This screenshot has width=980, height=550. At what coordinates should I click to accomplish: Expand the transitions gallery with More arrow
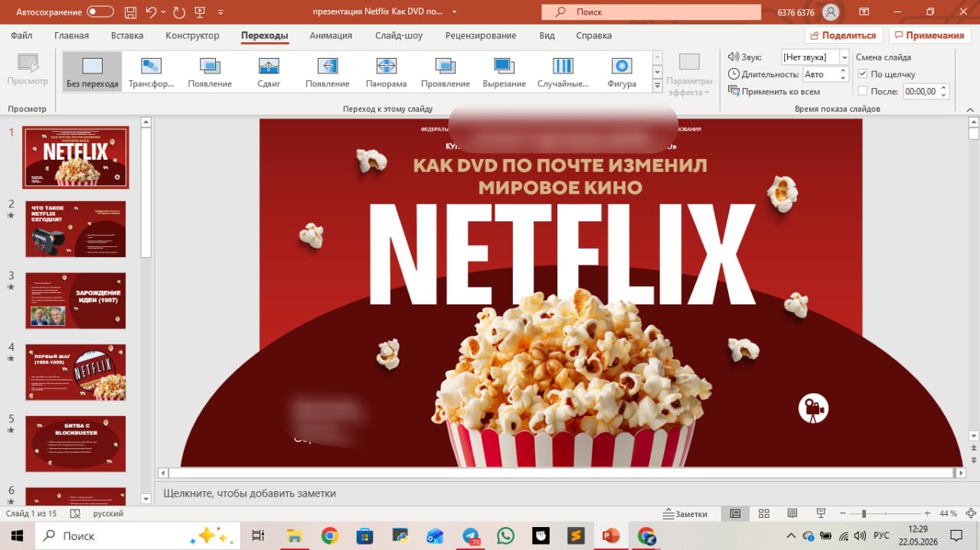click(x=657, y=86)
